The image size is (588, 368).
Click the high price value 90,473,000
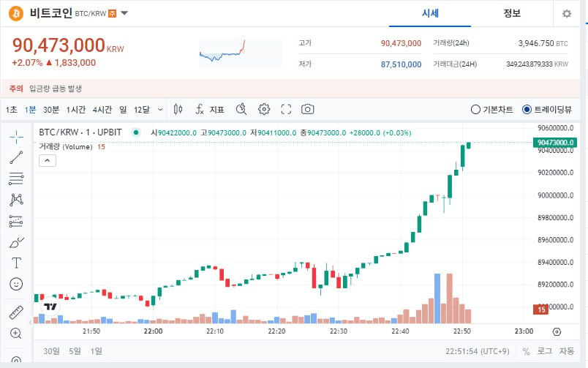click(401, 43)
